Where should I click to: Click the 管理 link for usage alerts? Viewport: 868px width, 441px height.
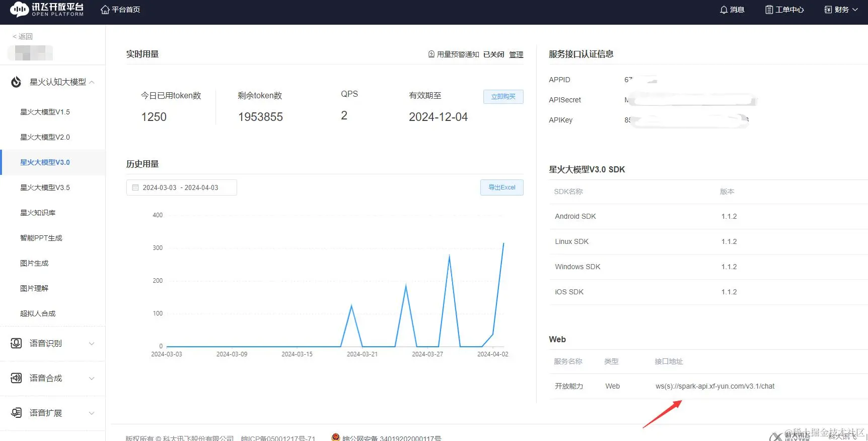[516, 54]
